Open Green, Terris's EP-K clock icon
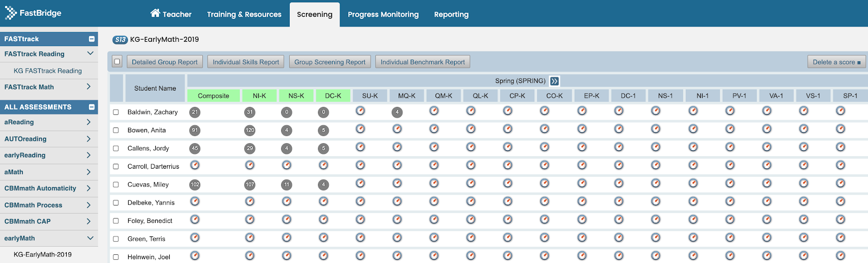 pos(582,238)
